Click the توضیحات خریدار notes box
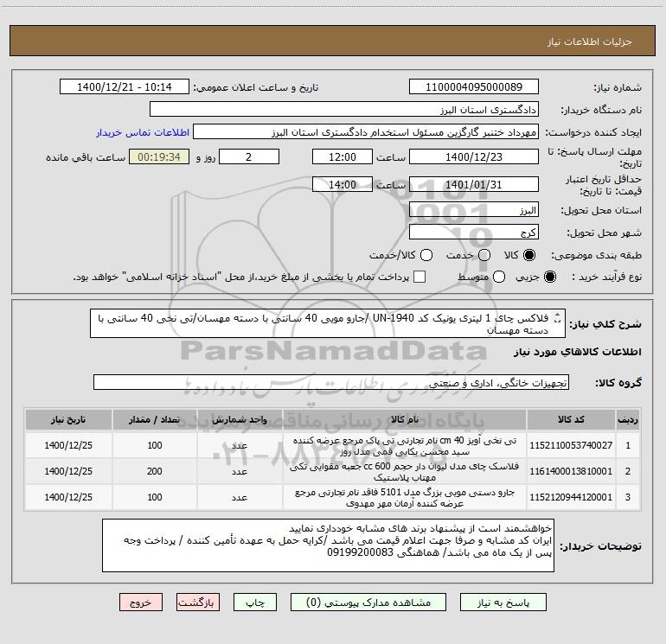The image size is (666, 644). coord(328,545)
